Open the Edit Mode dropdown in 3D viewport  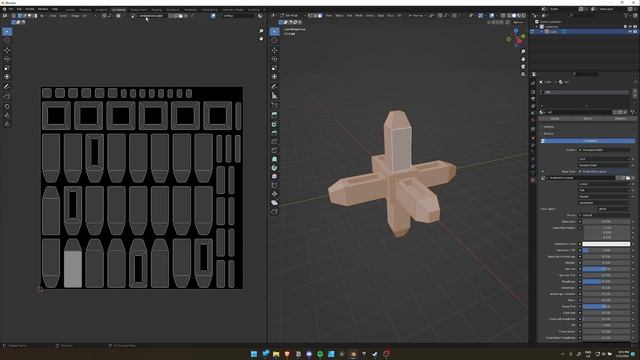point(292,16)
